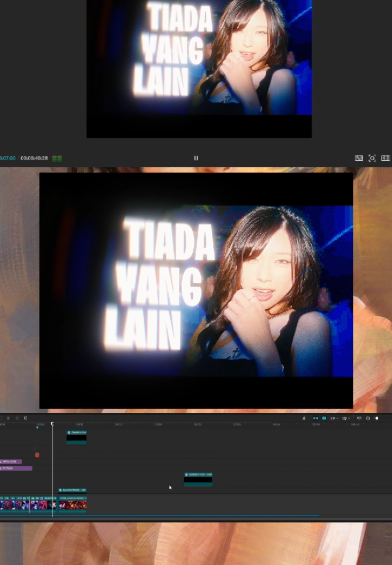Viewport: 392px width, 565px height.
Task: Click the microphone record voiceover icon
Action: pos(304,418)
